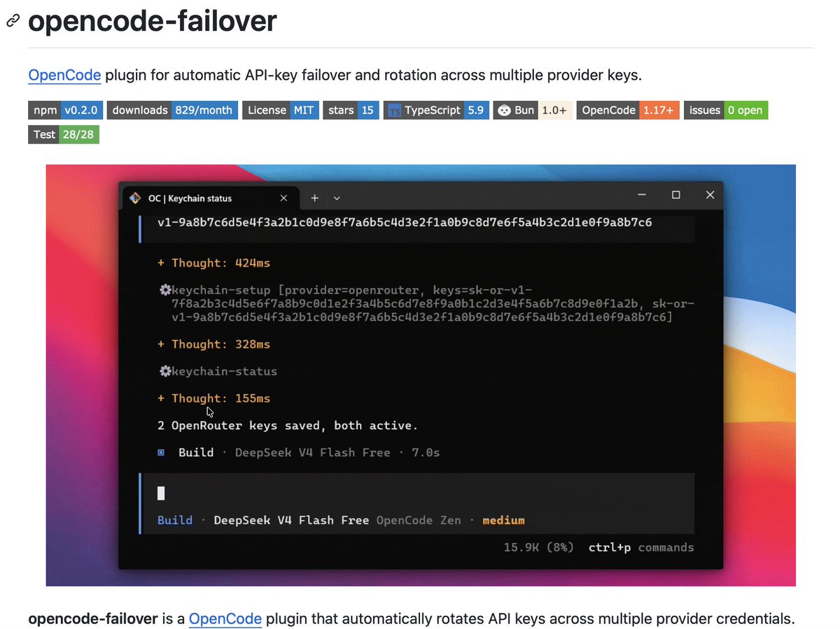Click the keychain-status tool call text
The image size is (840, 629).
click(225, 371)
